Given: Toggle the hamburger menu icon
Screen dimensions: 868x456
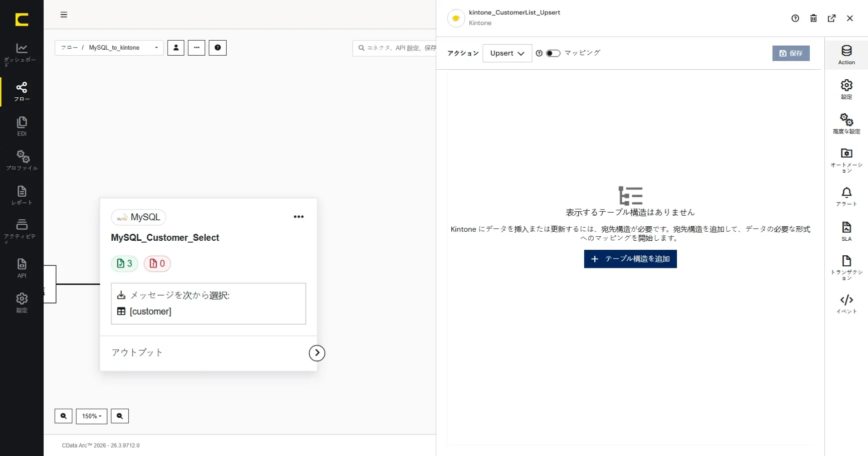Looking at the screenshot, I should (64, 15).
